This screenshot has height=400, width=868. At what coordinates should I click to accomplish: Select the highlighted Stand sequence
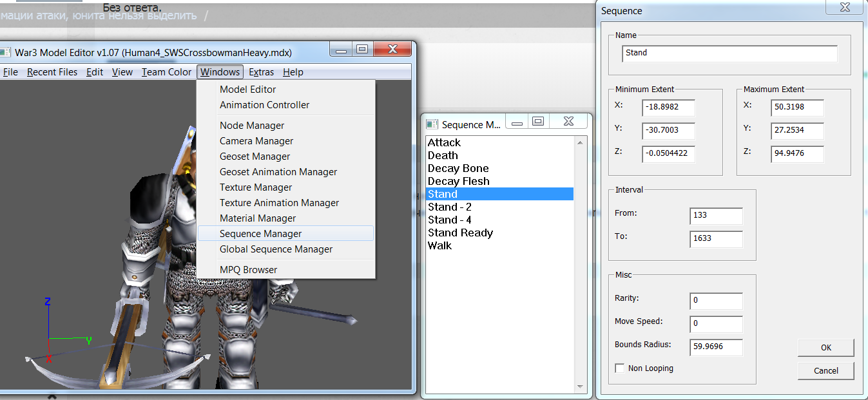[500, 194]
